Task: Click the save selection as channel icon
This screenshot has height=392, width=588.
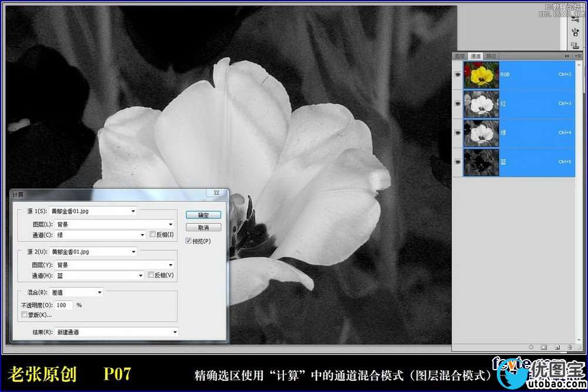Action: (544, 347)
